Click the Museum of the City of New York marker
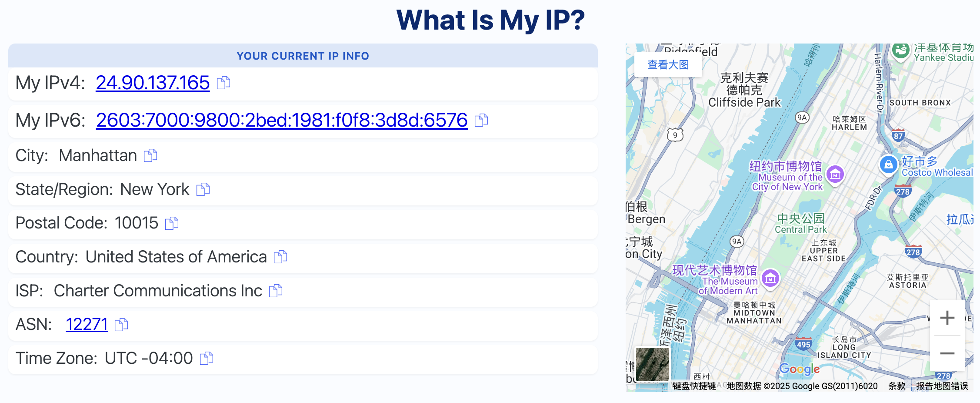Image resolution: width=980 pixels, height=403 pixels. pos(835,175)
